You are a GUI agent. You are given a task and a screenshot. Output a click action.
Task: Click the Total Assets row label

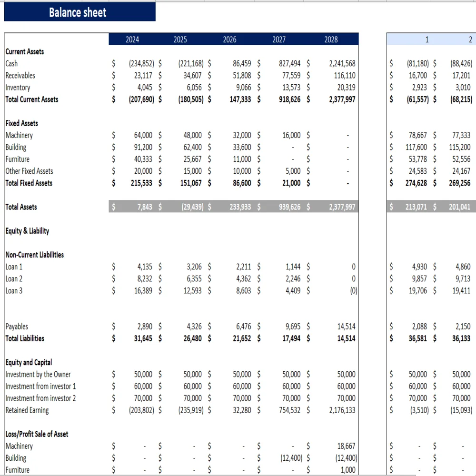(21, 207)
